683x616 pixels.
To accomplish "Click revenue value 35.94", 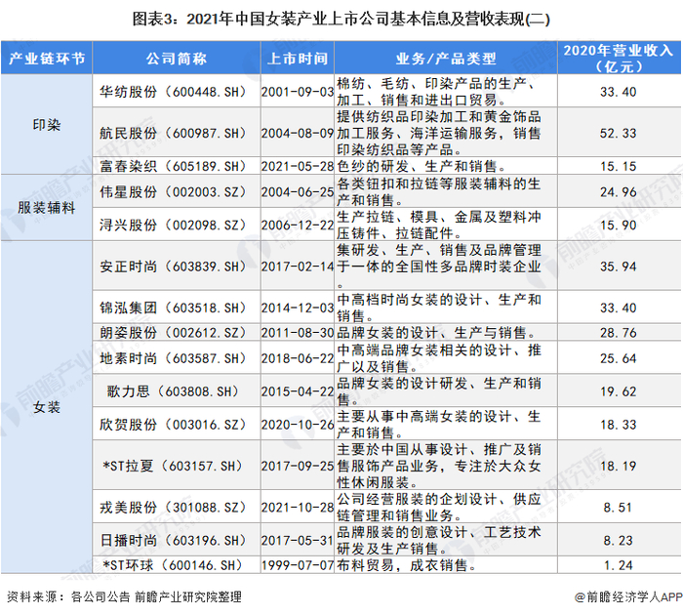I will point(618,267).
